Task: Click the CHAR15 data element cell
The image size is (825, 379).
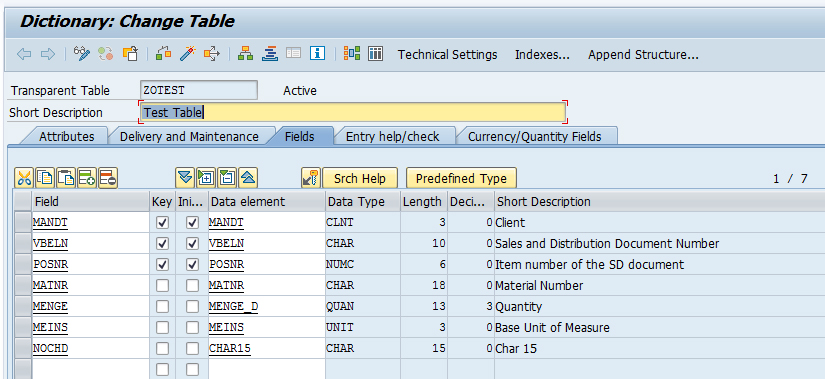Action: pos(267,348)
